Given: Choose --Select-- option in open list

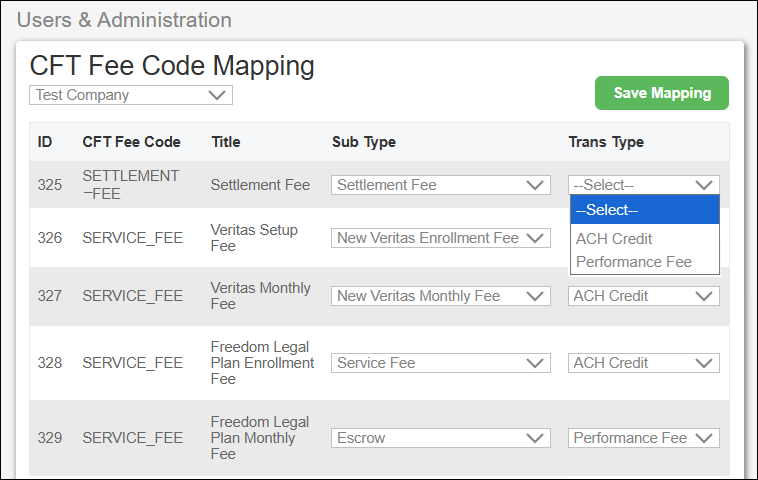Looking at the screenshot, I should click(644, 210).
